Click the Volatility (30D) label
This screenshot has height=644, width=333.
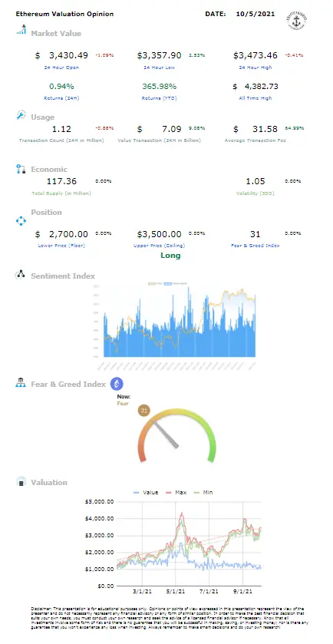(256, 193)
